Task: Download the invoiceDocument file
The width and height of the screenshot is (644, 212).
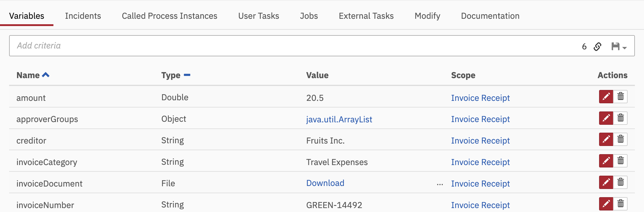Action: [x=325, y=183]
